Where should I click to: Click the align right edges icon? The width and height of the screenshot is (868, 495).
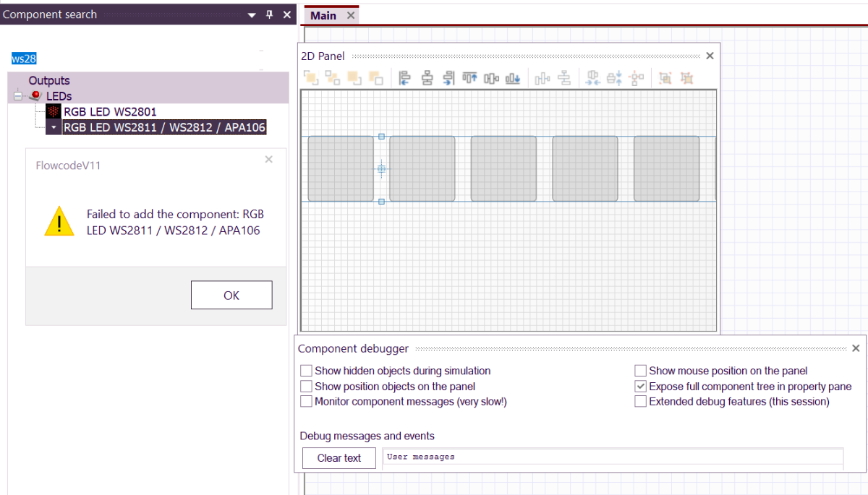(x=448, y=78)
